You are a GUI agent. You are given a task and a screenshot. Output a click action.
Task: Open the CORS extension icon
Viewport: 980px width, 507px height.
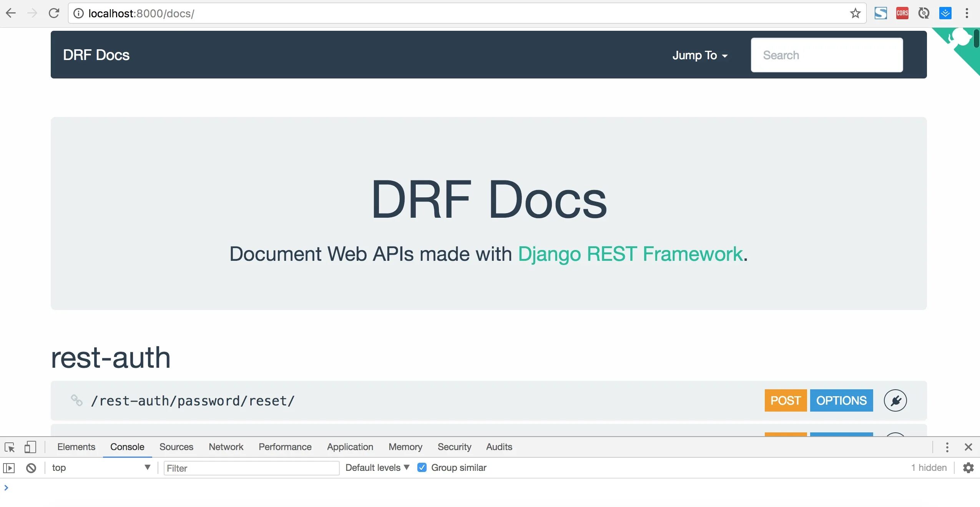(x=902, y=13)
